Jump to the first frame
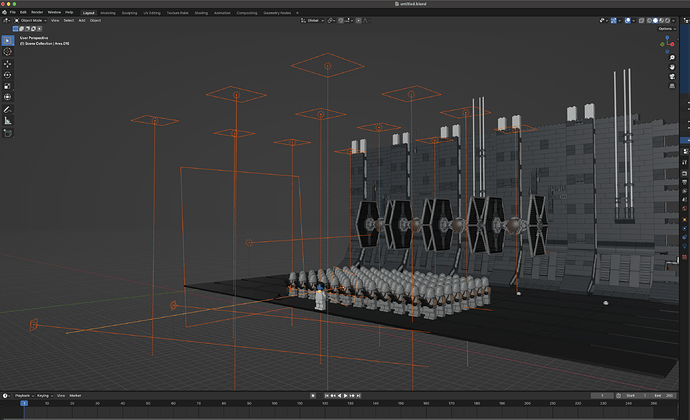Viewport: 690px width, 420px height. [327, 396]
